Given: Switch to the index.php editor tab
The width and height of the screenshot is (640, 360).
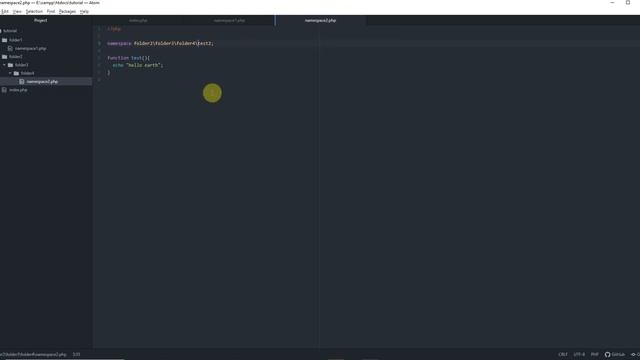Looking at the screenshot, I should pyautogui.click(x=138, y=20).
